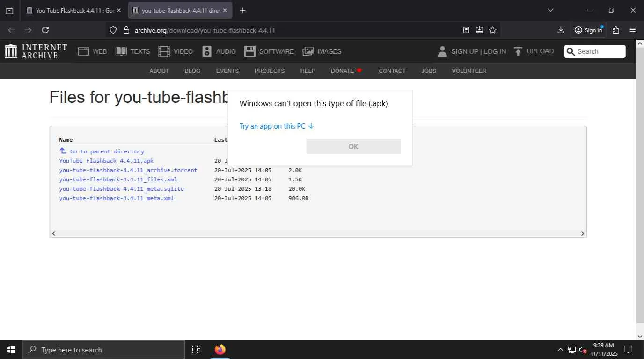The width and height of the screenshot is (644, 359).
Task: Open the Software media section
Action: point(269,51)
